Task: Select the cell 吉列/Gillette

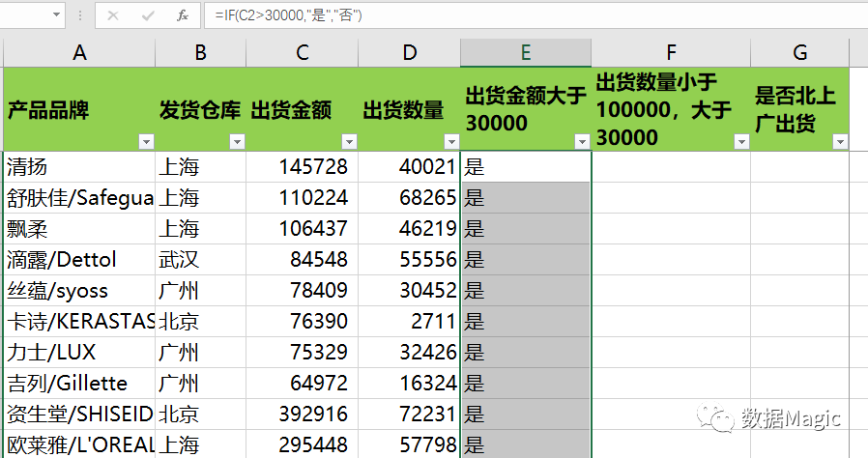Action: click(x=79, y=384)
